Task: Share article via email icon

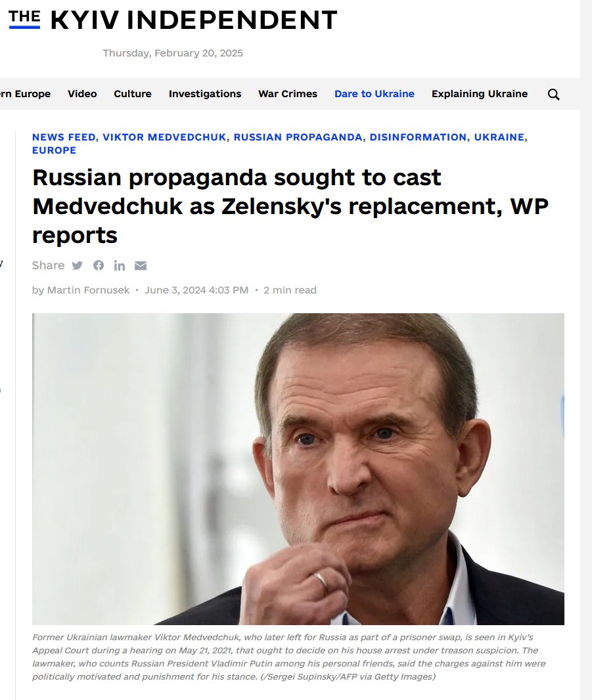Action: pyautogui.click(x=141, y=266)
